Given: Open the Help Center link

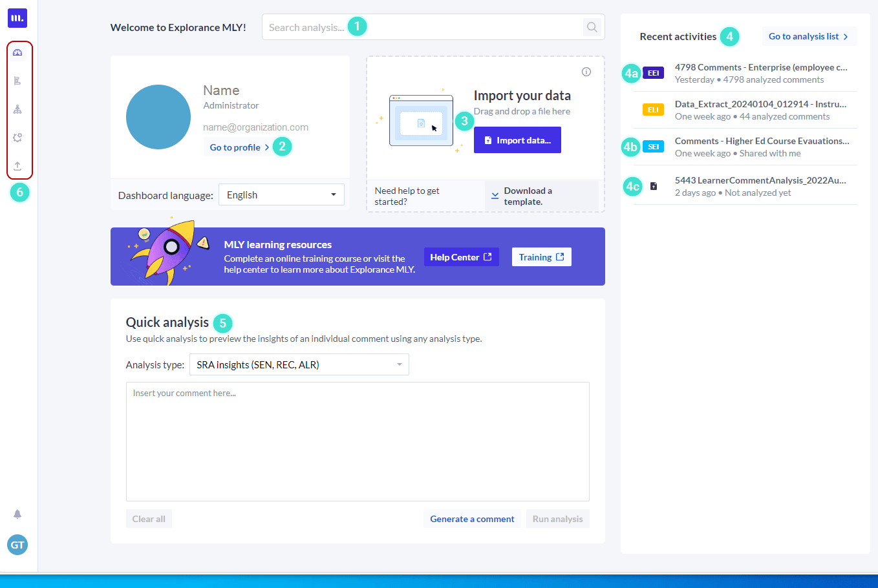Looking at the screenshot, I should 461,257.
